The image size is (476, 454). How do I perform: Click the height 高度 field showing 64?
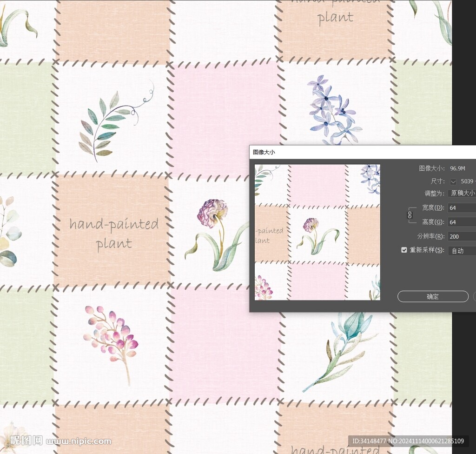462,222
